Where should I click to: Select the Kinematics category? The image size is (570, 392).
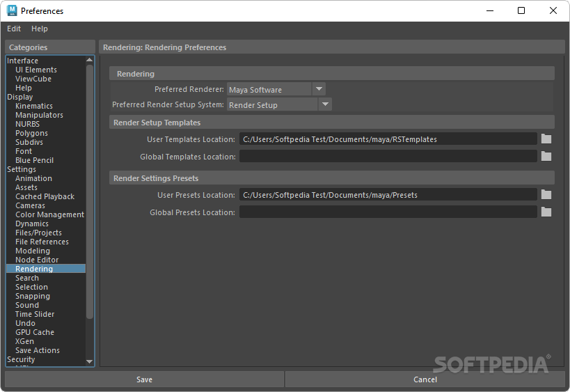click(x=34, y=106)
